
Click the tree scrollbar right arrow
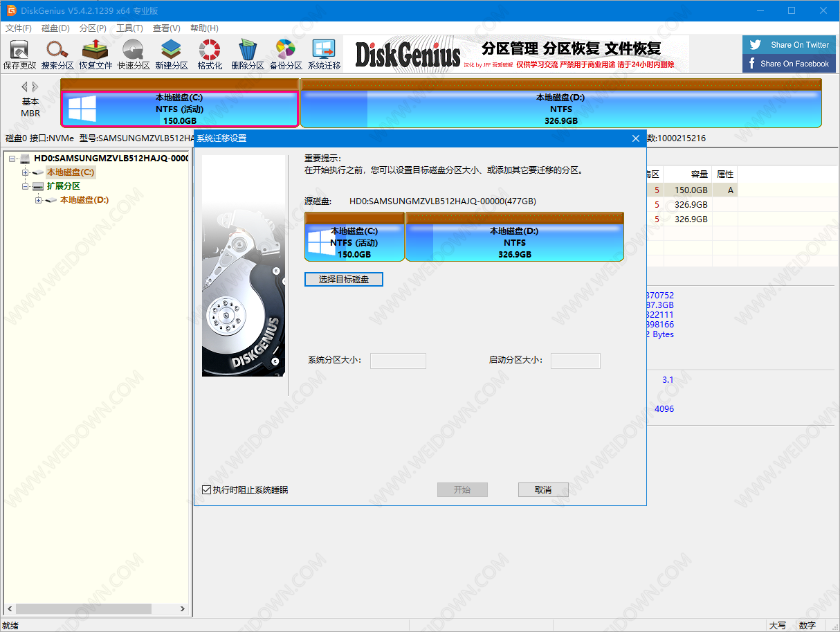click(183, 609)
